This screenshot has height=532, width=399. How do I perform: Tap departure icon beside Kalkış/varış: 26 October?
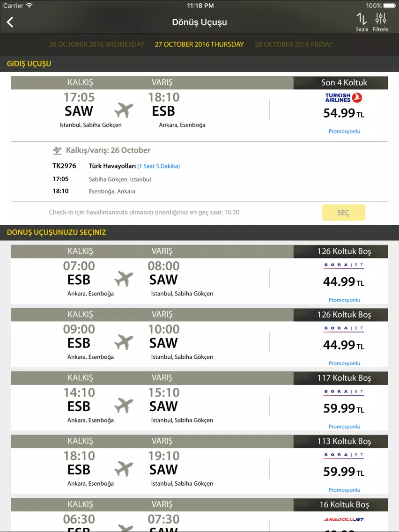click(x=57, y=150)
